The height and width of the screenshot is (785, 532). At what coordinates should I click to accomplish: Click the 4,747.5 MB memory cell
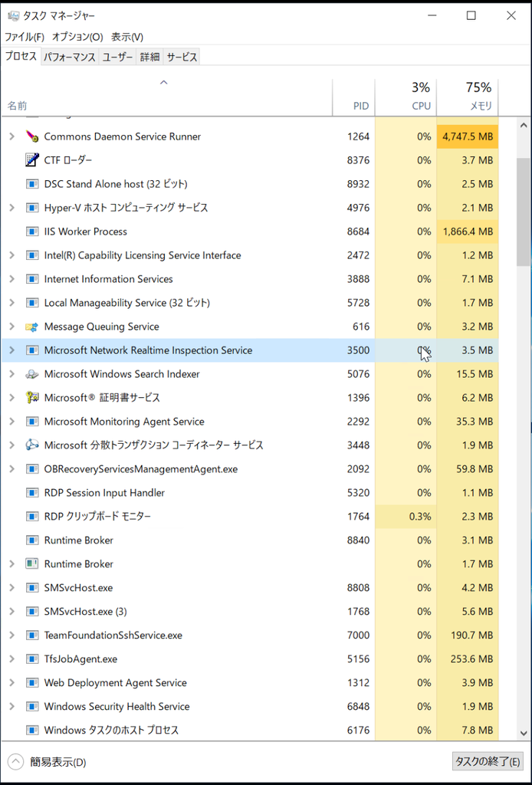468,136
